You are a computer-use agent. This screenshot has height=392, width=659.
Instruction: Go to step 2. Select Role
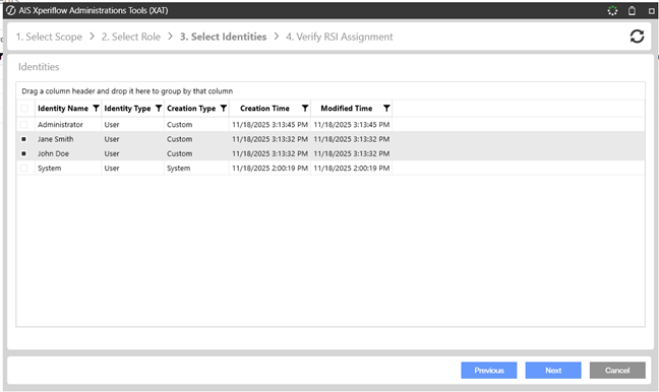(x=131, y=37)
